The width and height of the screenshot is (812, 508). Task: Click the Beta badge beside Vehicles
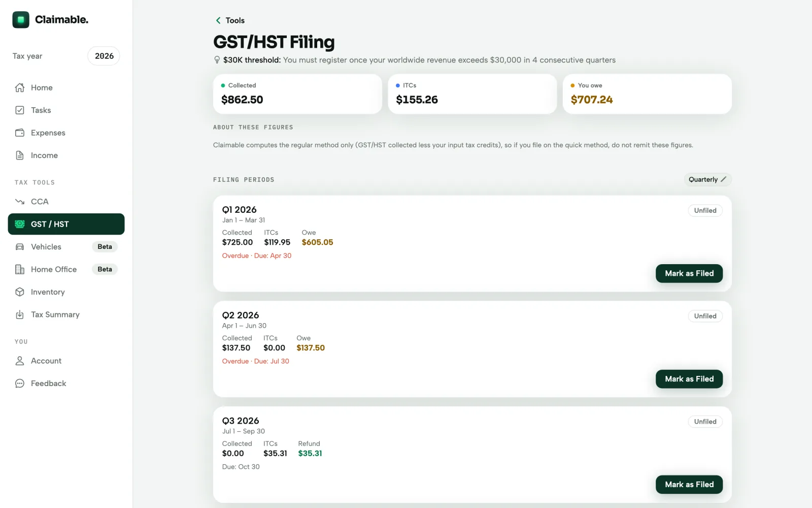tap(105, 247)
